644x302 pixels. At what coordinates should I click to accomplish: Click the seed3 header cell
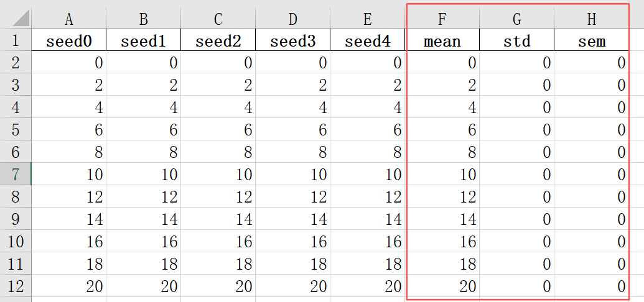[x=292, y=41]
